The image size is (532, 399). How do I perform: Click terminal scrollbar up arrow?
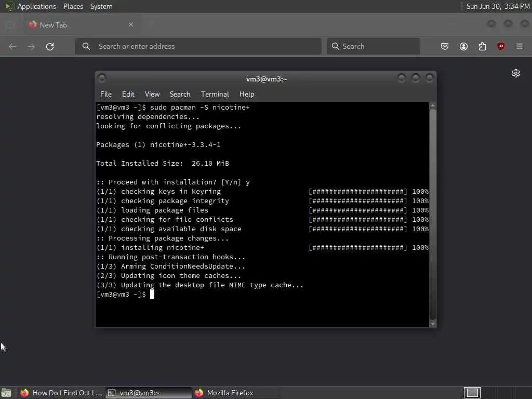click(433, 106)
